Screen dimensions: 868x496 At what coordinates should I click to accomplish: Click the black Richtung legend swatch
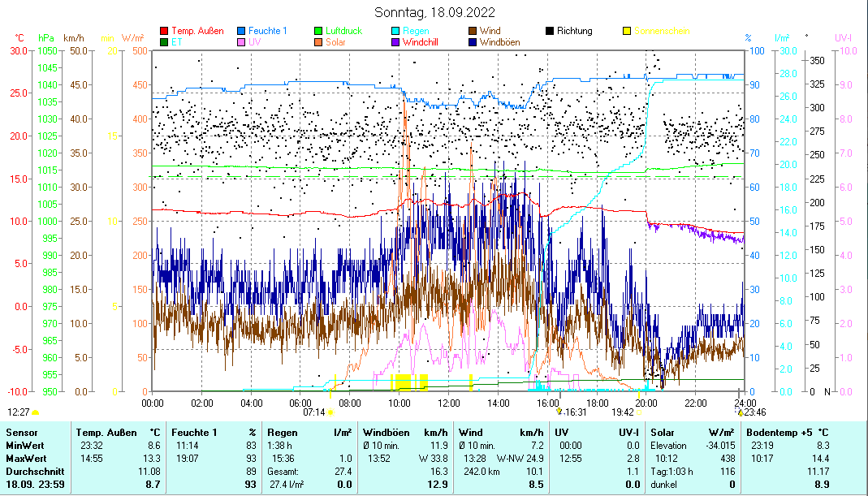point(551,31)
